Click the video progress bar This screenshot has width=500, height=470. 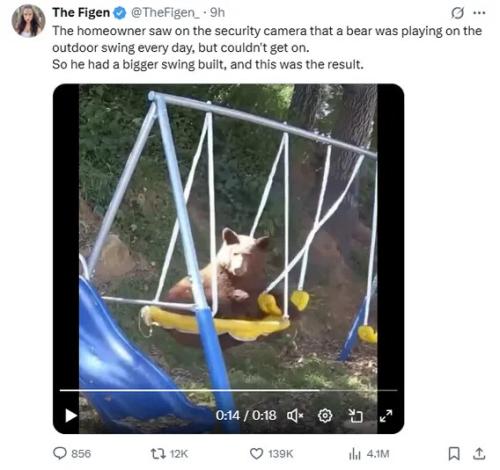(x=228, y=390)
